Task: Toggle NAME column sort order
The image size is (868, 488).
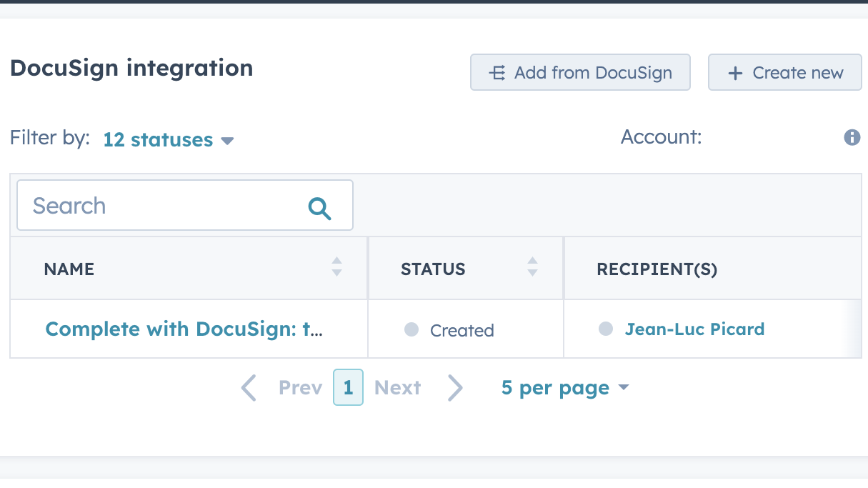Action: coord(336,268)
